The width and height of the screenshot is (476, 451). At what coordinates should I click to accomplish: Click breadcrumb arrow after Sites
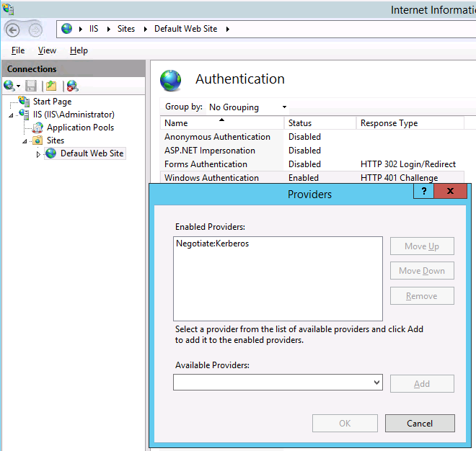click(146, 29)
